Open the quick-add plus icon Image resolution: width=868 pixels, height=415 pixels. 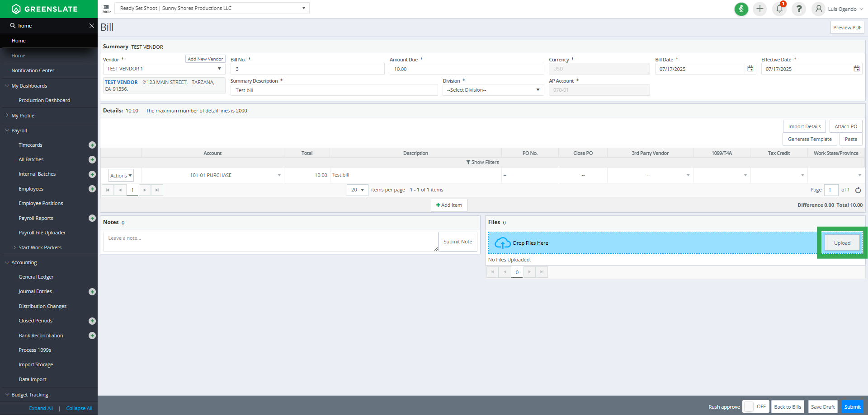pos(759,9)
